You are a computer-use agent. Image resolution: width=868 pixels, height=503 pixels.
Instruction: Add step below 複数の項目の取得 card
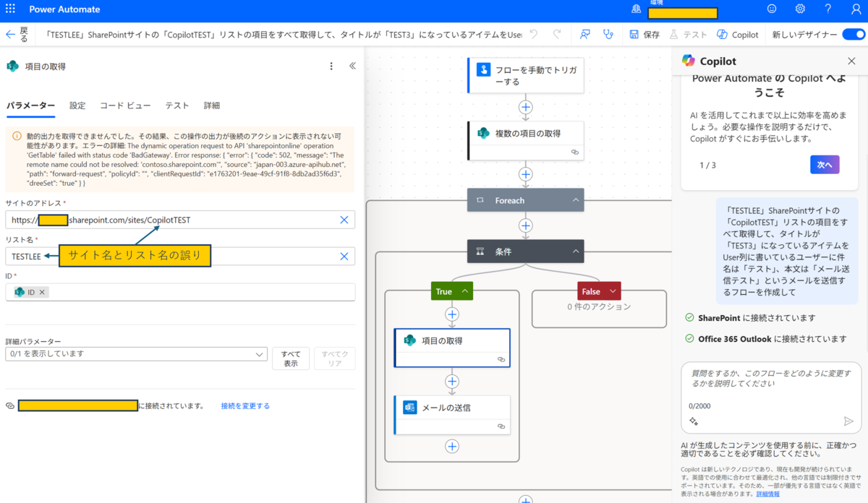point(526,174)
